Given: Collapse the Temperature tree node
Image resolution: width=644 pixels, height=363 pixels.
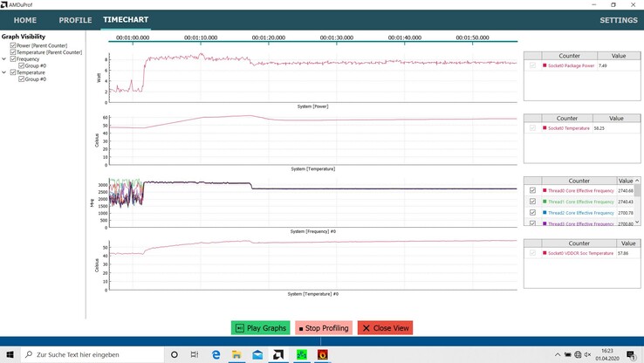Looking at the screenshot, I should pyautogui.click(x=4, y=72).
